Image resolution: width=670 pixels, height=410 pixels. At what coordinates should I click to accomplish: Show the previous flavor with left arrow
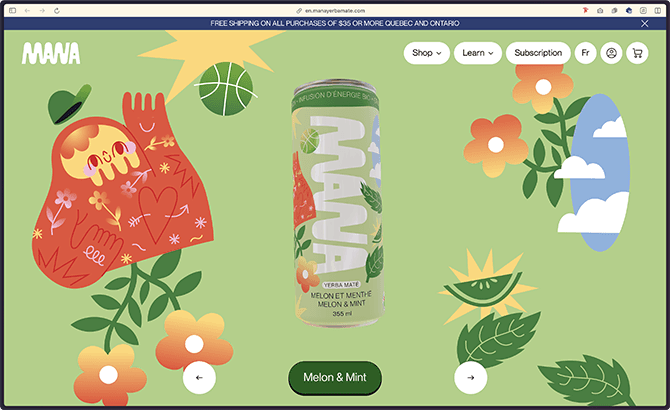pyautogui.click(x=199, y=378)
